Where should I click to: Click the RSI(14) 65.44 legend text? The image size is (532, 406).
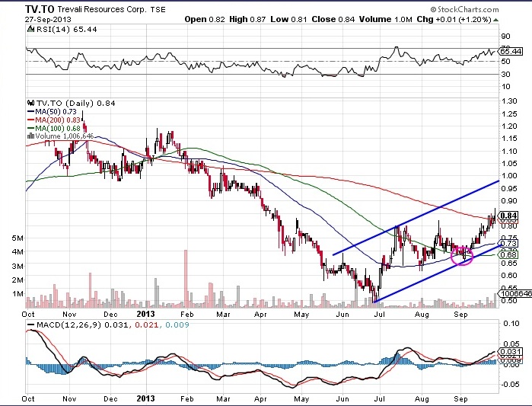pos(66,30)
